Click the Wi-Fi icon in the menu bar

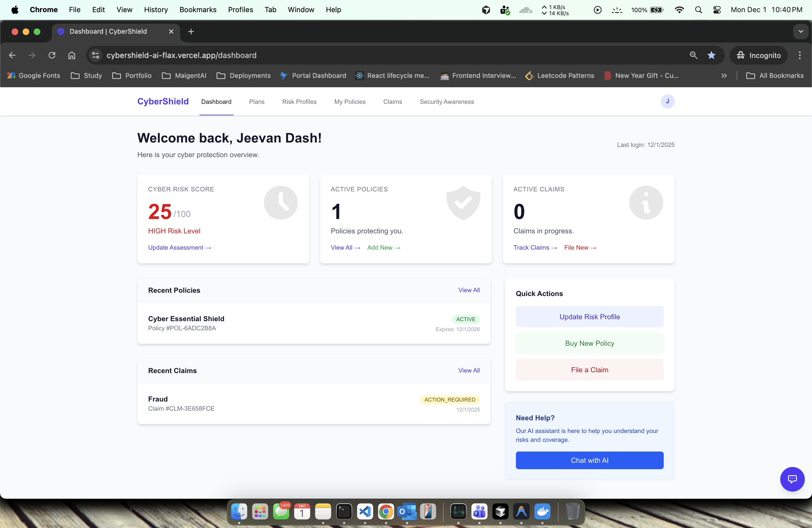(679, 10)
